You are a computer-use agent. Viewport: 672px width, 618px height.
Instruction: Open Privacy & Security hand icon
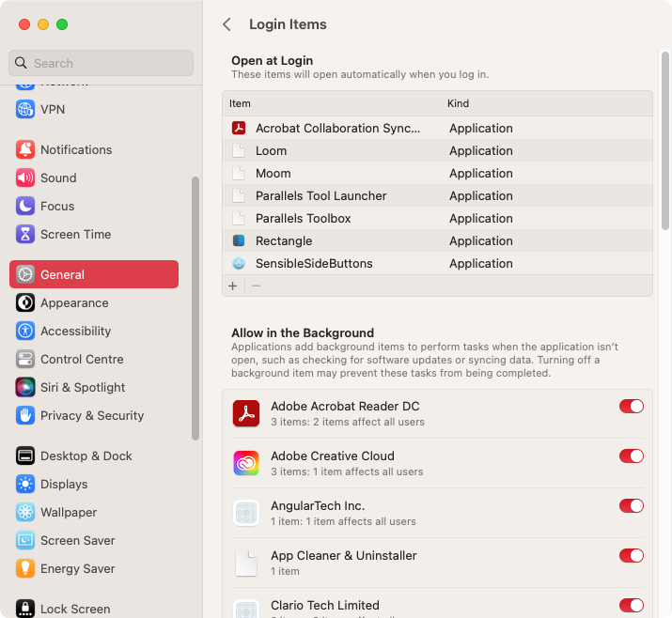click(25, 415)
